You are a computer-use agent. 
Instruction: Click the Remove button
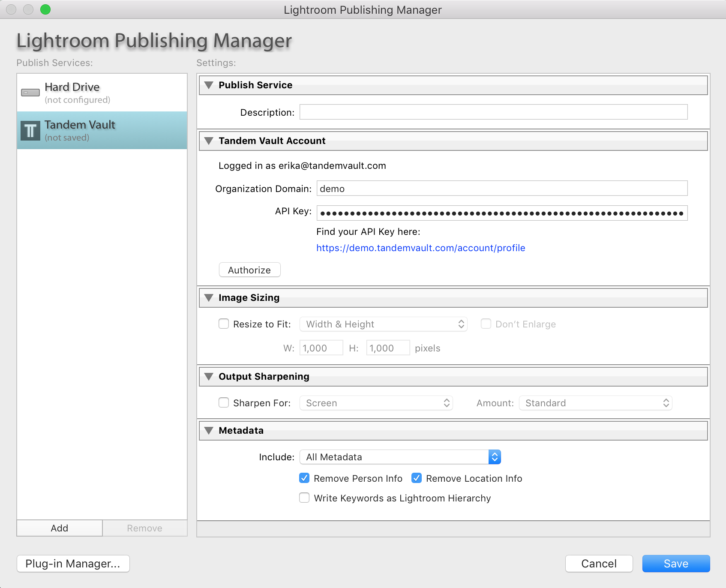pyautogui.click(x=145, y=528)
